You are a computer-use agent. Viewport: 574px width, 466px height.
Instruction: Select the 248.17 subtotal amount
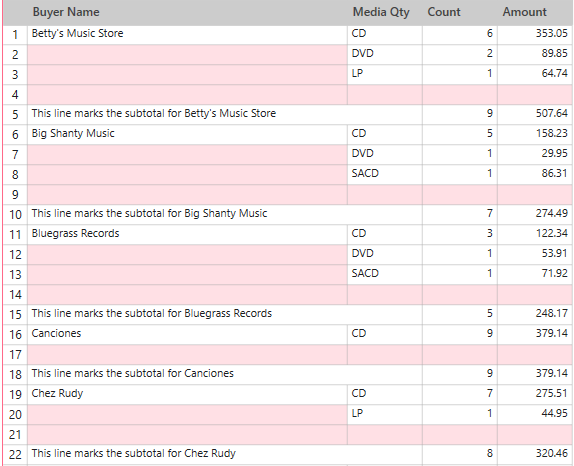[535, 314]
